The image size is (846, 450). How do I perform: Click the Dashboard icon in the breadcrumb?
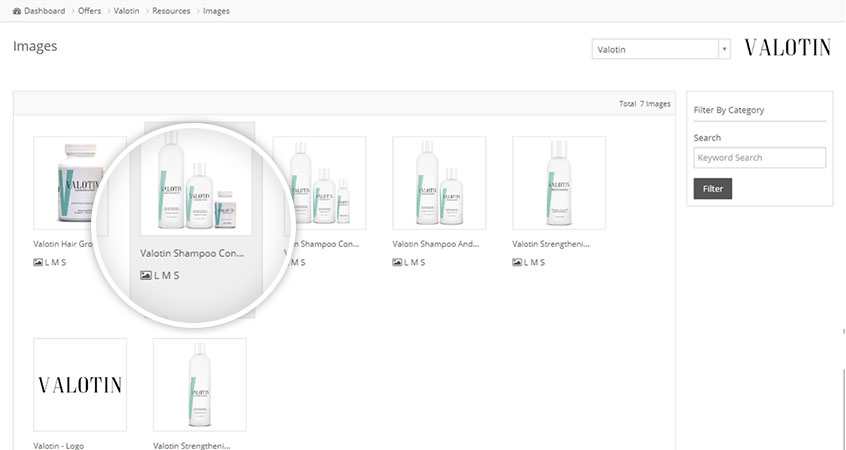(x=17, y=11)
